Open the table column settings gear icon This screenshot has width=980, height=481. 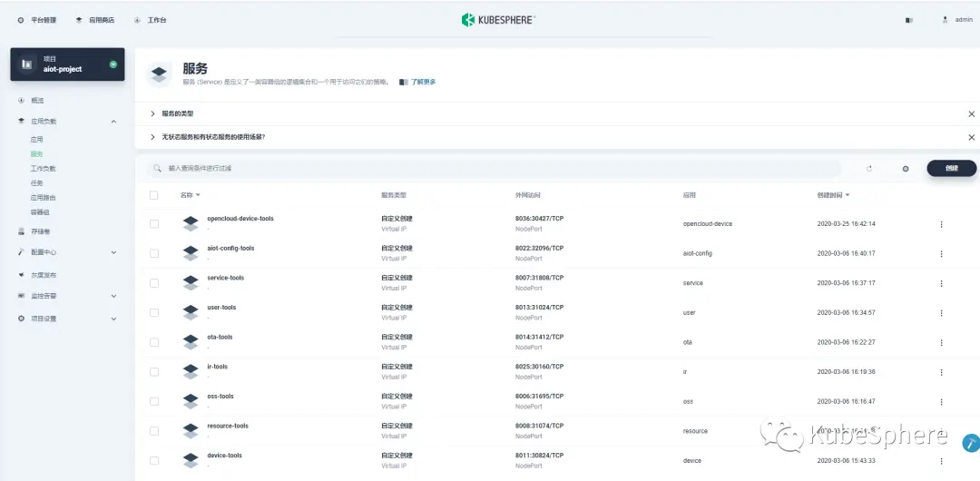tap(906, 169)
